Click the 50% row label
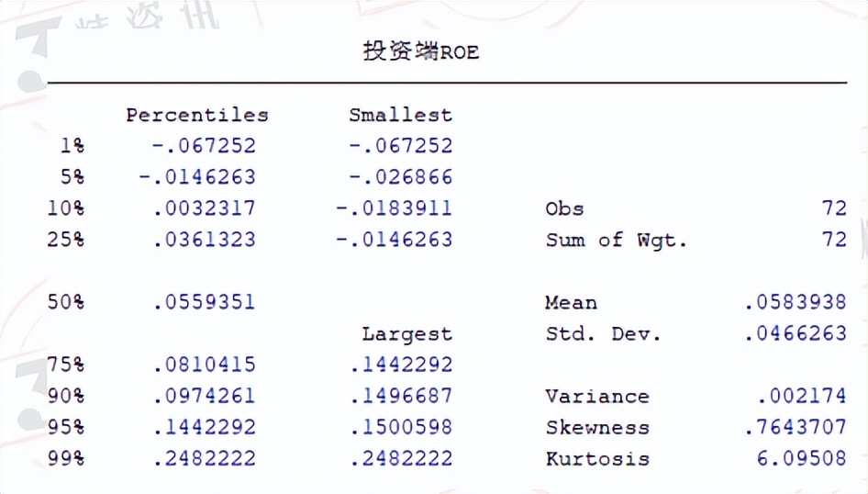The image size is (868, 494). (x=66, y=302)
